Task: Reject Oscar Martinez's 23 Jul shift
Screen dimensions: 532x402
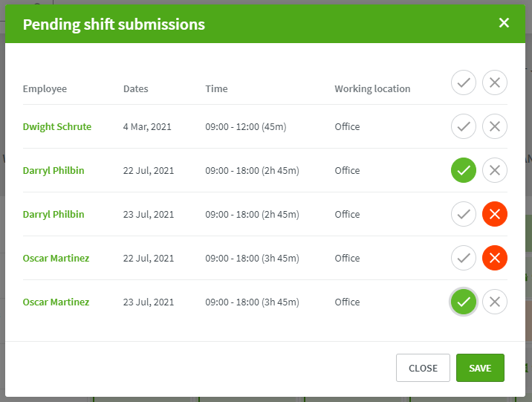Action: 495,302
